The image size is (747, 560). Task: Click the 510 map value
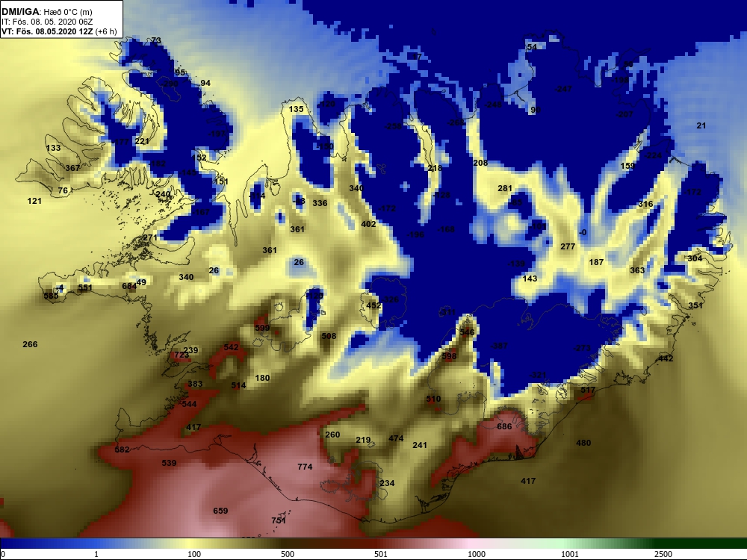coord(433,399)
